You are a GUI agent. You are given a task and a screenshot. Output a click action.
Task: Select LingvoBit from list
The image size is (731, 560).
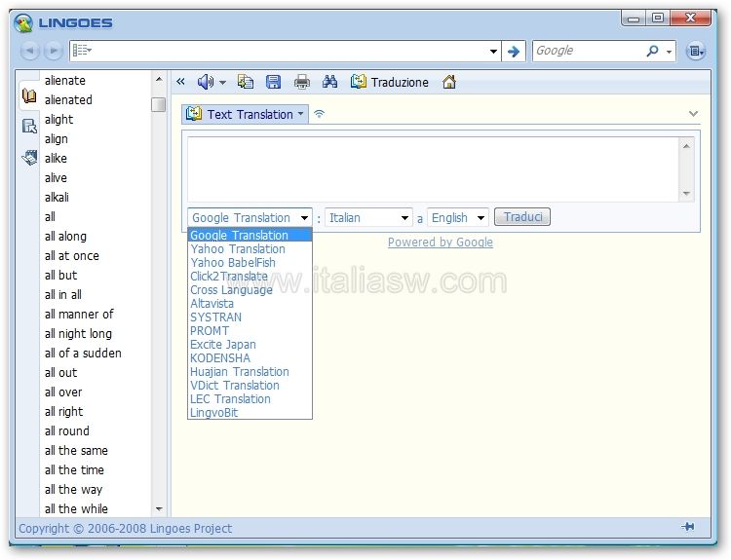click(x=250, y=412)
